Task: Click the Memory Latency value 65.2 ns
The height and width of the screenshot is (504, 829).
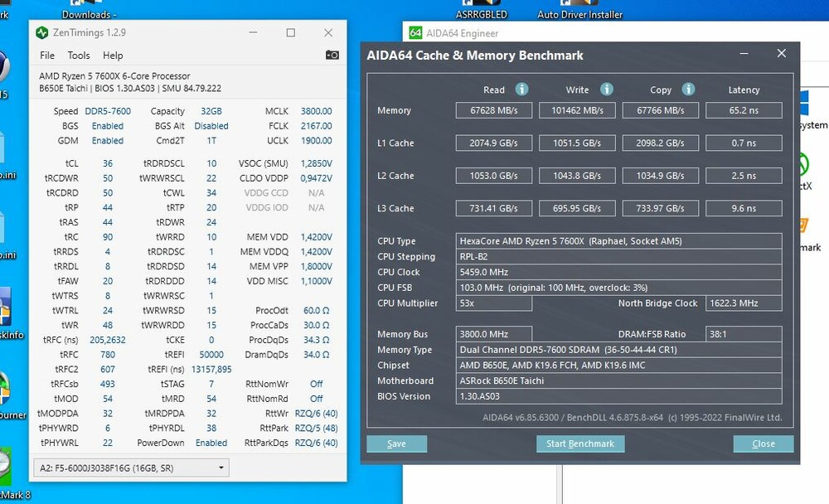Action: click(x=744, y=110)
